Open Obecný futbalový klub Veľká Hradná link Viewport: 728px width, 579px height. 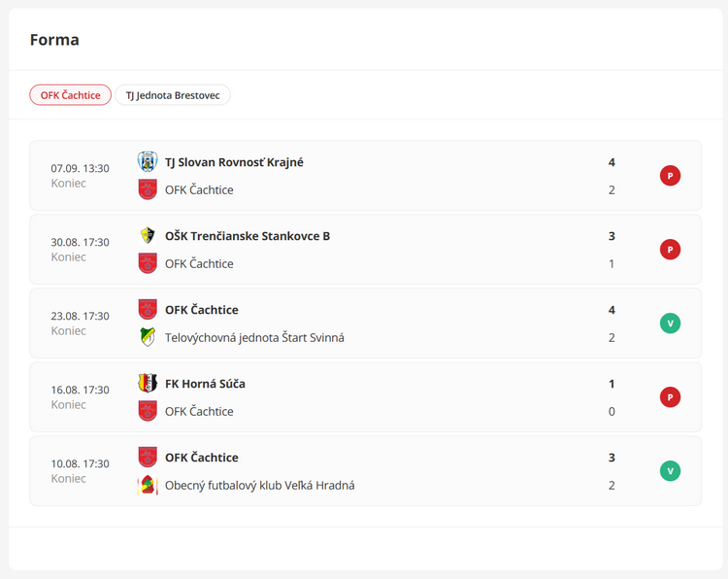point(259,485)
